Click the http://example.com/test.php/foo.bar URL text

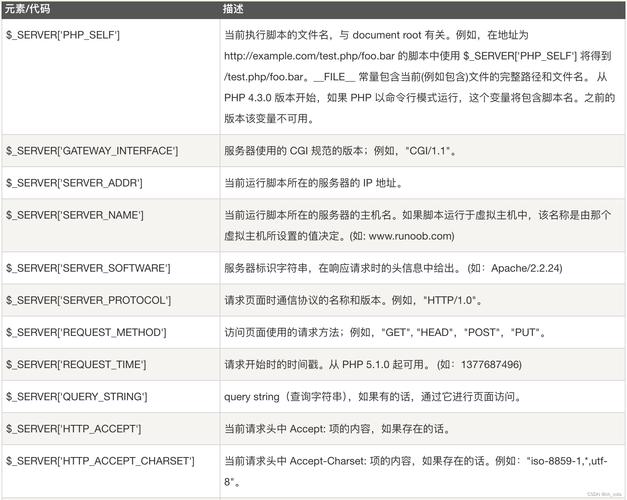[310, 56]
